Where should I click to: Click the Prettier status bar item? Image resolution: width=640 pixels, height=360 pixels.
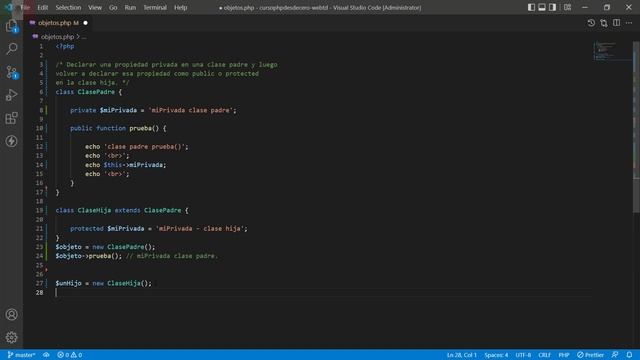[x=590, y=355]
